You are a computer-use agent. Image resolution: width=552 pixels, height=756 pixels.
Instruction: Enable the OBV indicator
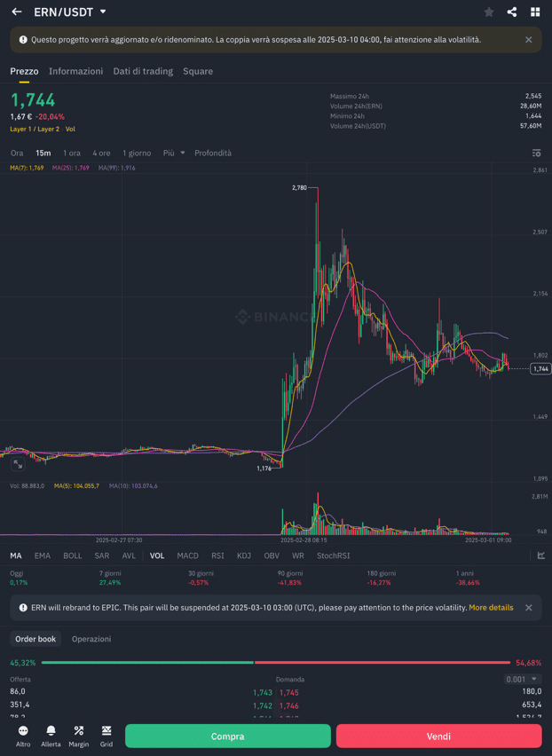coord(272,555)
